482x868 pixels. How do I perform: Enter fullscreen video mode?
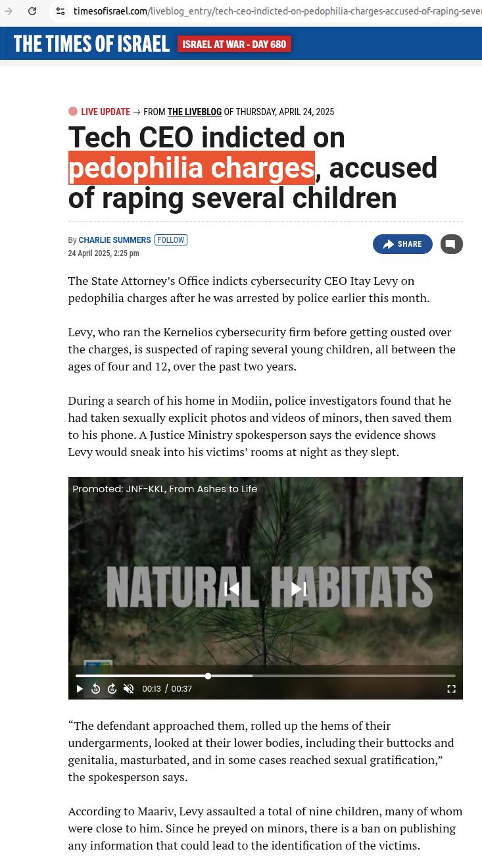click(451, 688)
